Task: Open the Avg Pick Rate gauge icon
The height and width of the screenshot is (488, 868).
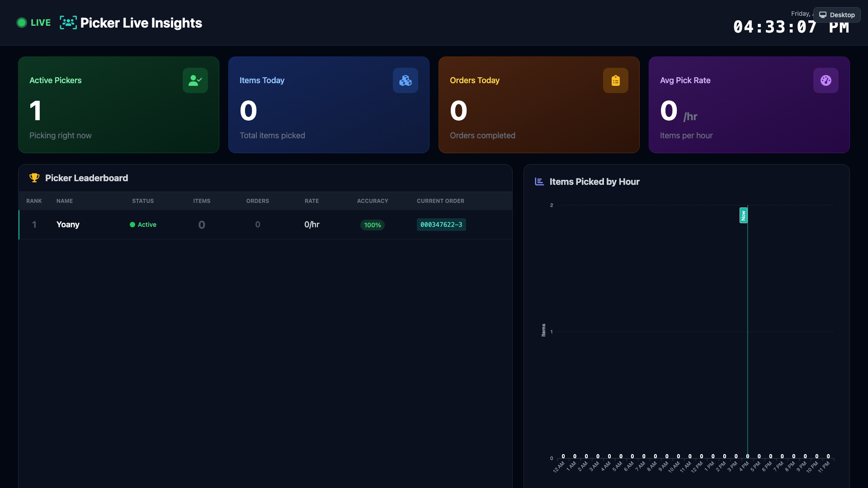Action: point(826,80)
